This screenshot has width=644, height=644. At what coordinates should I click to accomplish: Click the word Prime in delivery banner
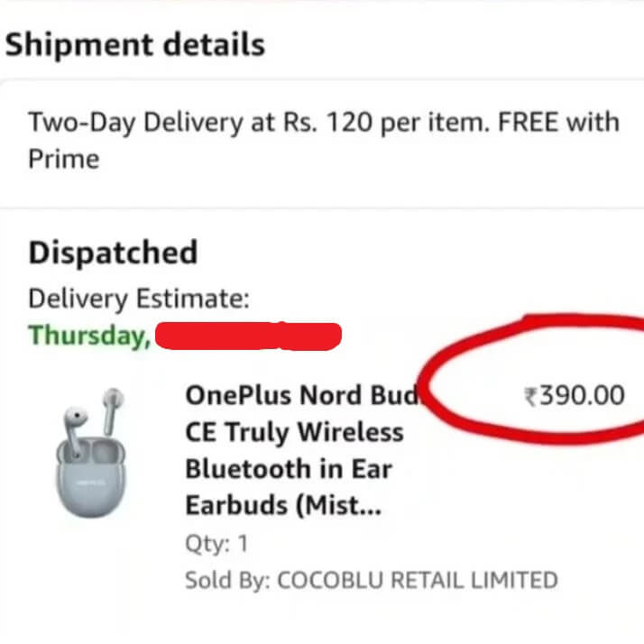pos(63,160)
